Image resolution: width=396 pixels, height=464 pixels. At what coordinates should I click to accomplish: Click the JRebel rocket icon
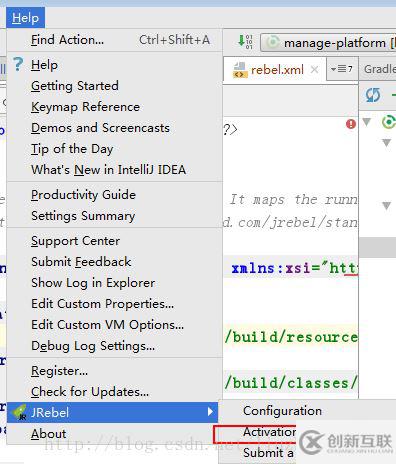coord(19,413)
